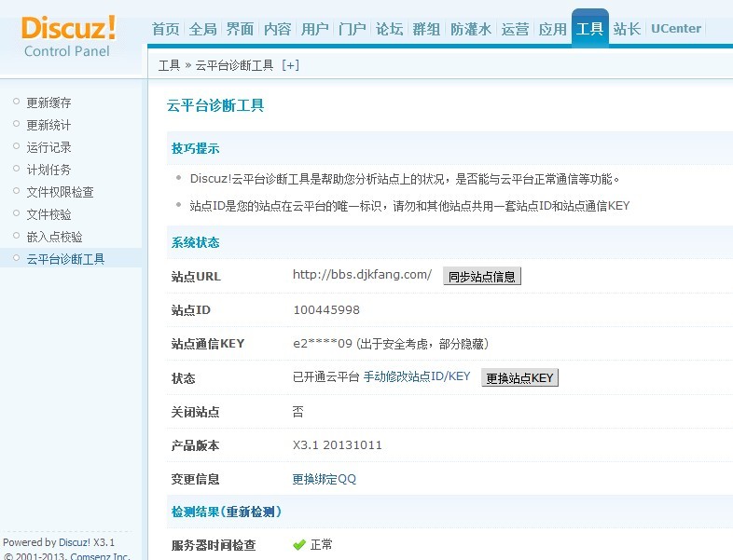Screen dimensions: 733x560
Task: Click the 云平台诊断工具 page heading
Action: click(x=215, y=105)
